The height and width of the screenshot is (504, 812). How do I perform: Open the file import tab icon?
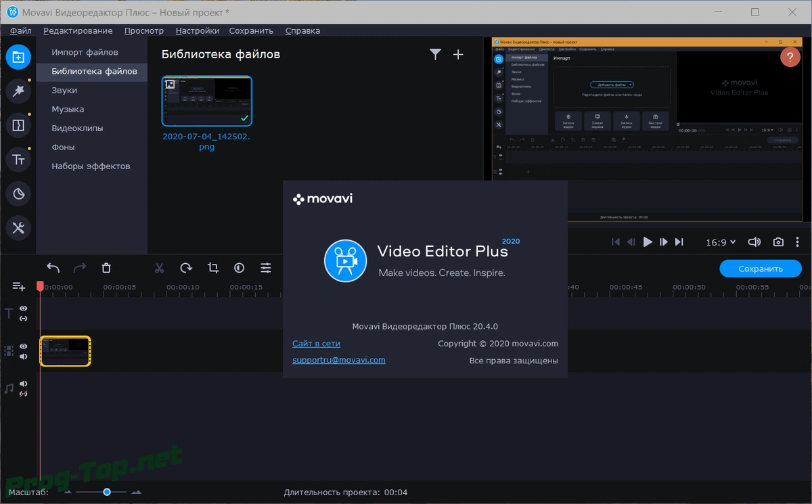[x=18, y=57]
